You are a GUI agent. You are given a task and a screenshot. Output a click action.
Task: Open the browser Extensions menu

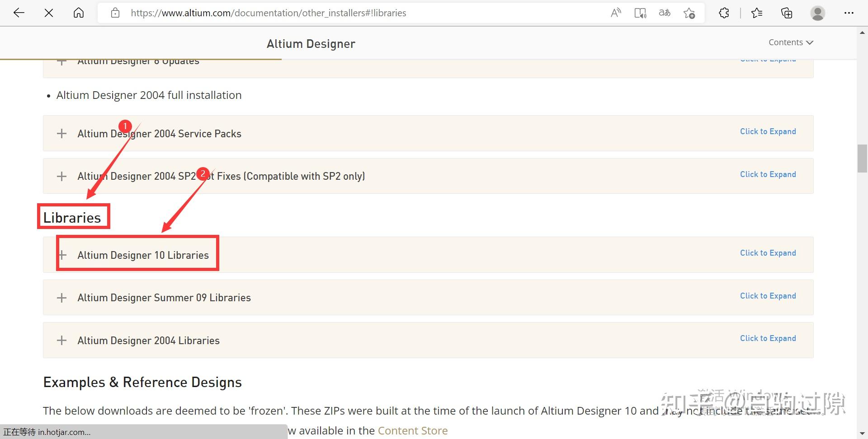[724, 13]
